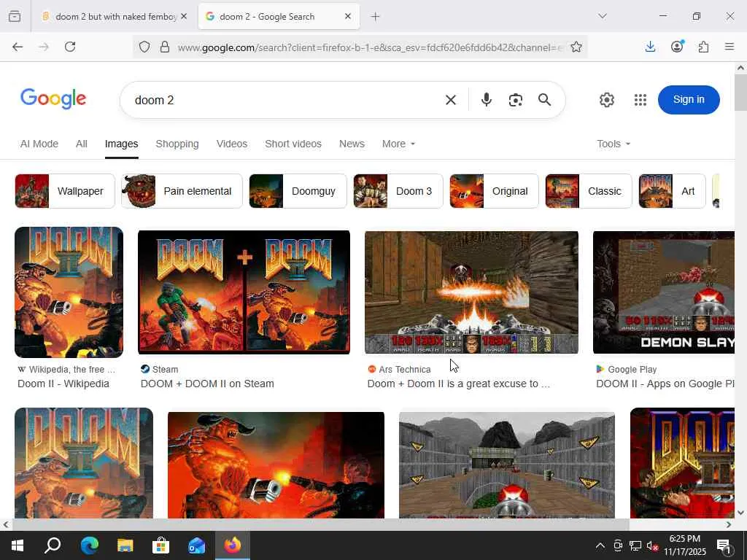Open Microsoft Store from taskbar

[x=160, y=545]
